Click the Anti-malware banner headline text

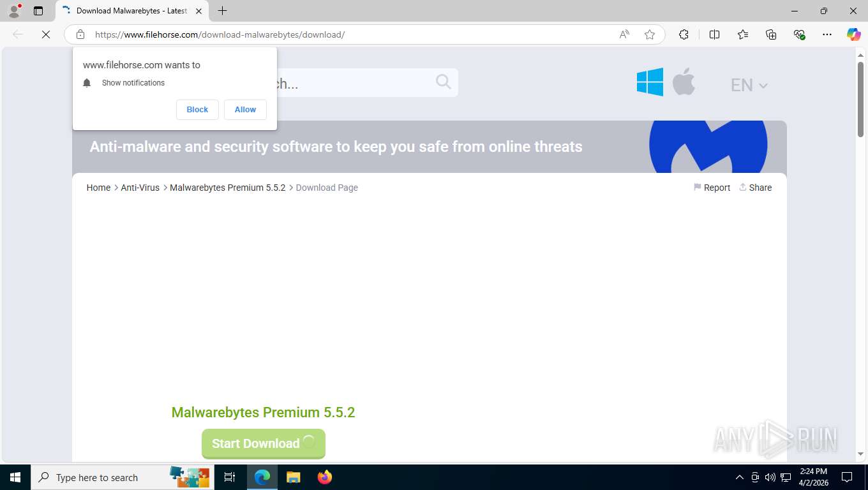[336, 147]
